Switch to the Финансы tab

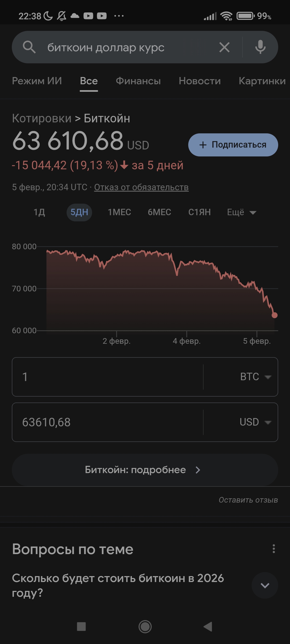138,81
